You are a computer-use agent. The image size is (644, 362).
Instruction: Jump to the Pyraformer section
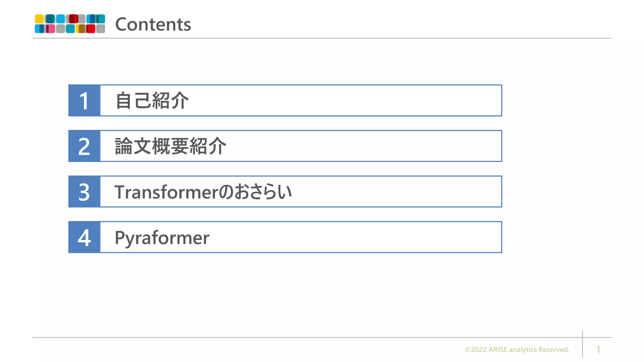coord(162,238)
